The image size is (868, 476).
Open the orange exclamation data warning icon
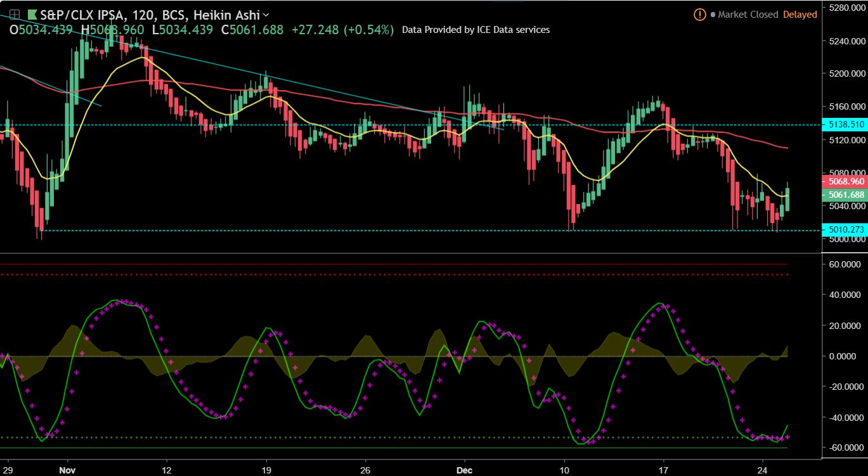click(x=700, y=14)
